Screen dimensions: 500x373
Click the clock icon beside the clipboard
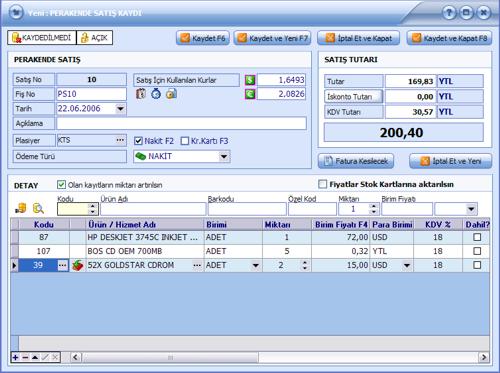click(x=156, y=94)
